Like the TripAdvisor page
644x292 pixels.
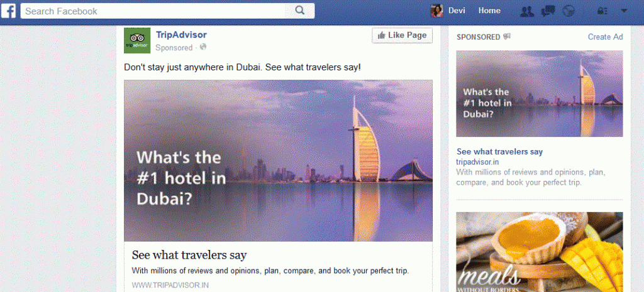402,36
